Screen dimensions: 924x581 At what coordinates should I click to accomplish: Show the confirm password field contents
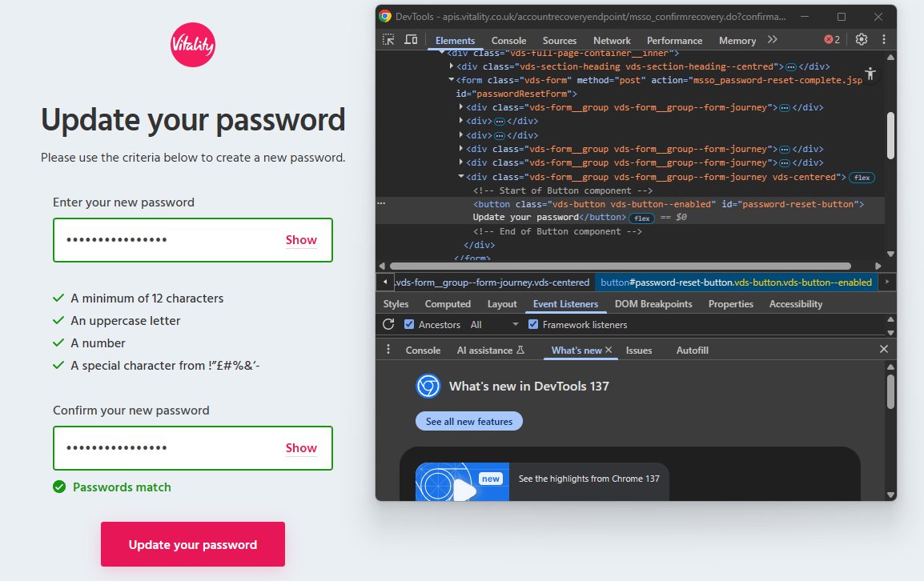point(301,448)
